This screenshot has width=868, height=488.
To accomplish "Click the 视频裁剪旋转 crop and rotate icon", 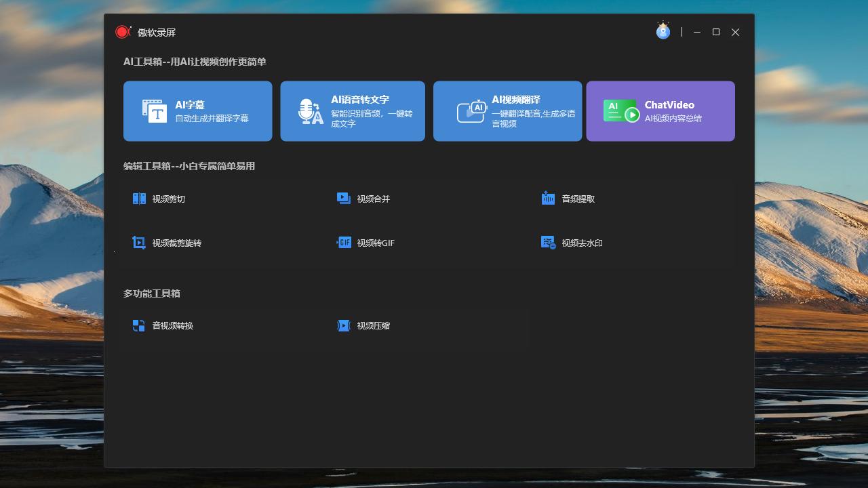I will point(138,242).
